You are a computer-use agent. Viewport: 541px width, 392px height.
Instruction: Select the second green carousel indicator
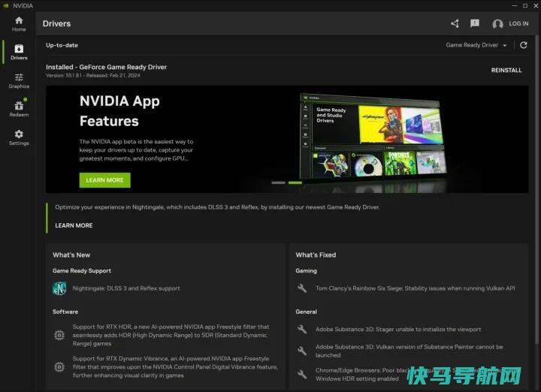[295, 182]
